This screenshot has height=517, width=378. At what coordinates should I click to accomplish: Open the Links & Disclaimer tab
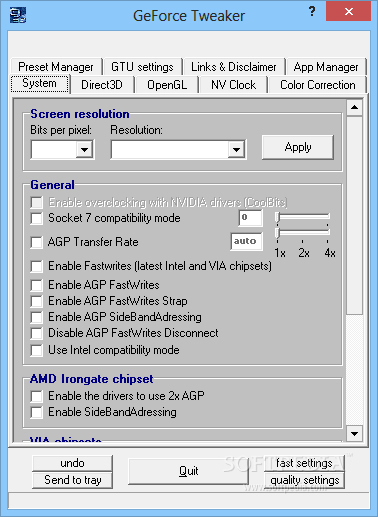click(x=234, y=67)
